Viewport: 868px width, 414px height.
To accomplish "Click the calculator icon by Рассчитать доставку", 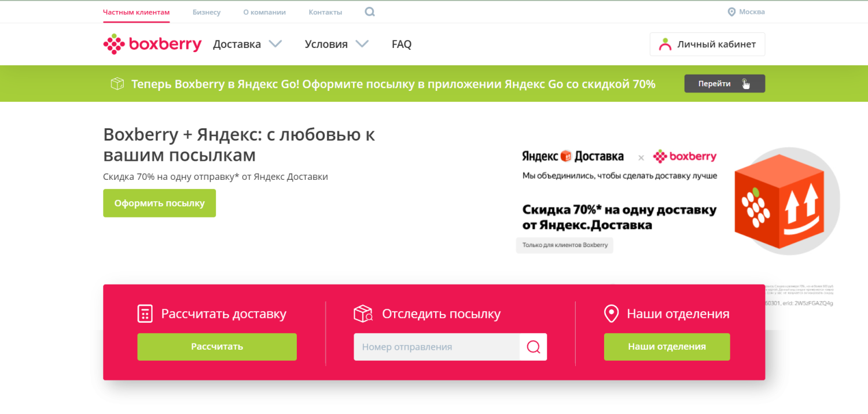I will point(145,313).
